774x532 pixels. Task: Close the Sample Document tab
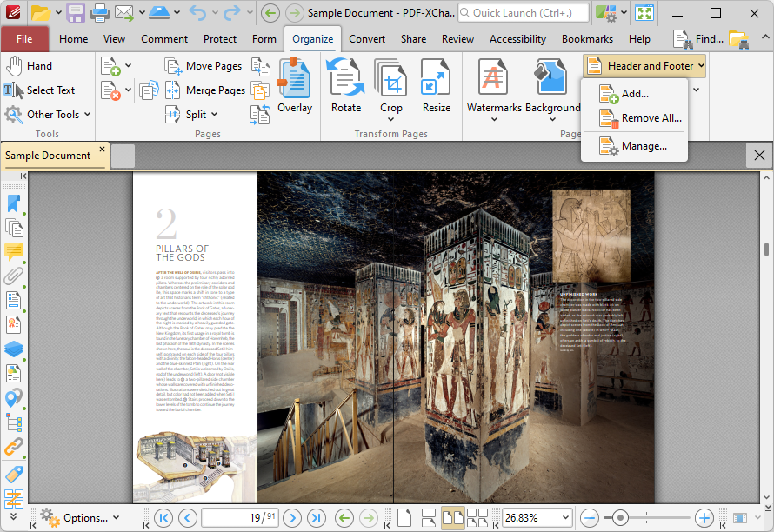coord(102,149)
